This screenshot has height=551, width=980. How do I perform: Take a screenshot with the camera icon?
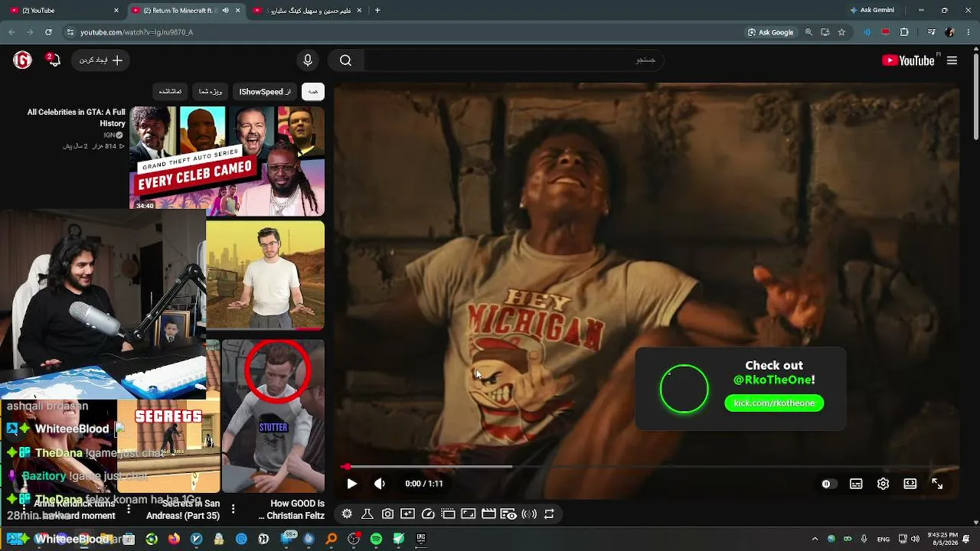coord(387,514)
